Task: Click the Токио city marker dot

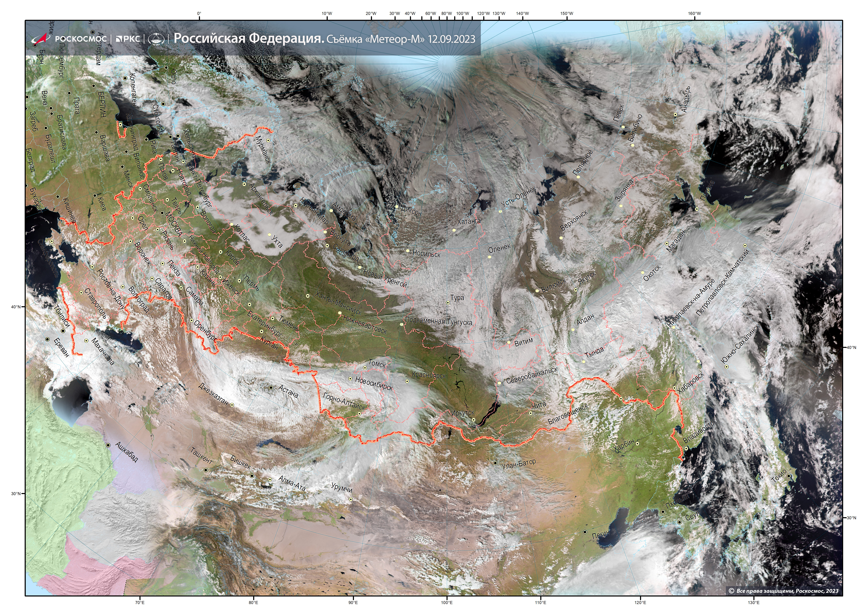Action: coord(789,476)
